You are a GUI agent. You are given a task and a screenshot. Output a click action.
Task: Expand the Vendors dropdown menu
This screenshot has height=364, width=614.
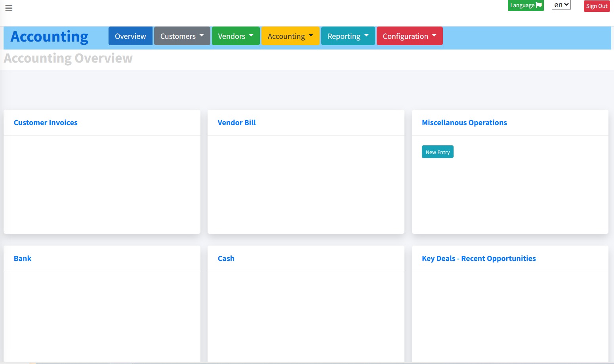[x=236, y=36]
